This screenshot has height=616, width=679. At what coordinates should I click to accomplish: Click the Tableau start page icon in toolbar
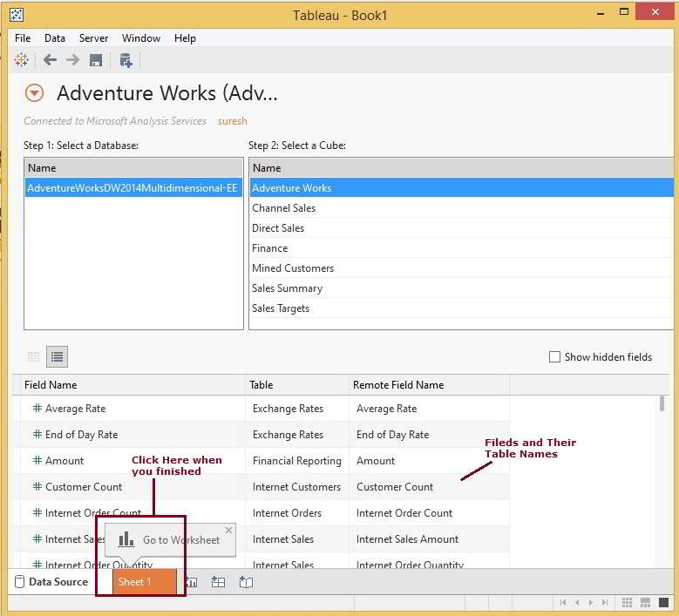pos(21,60)
